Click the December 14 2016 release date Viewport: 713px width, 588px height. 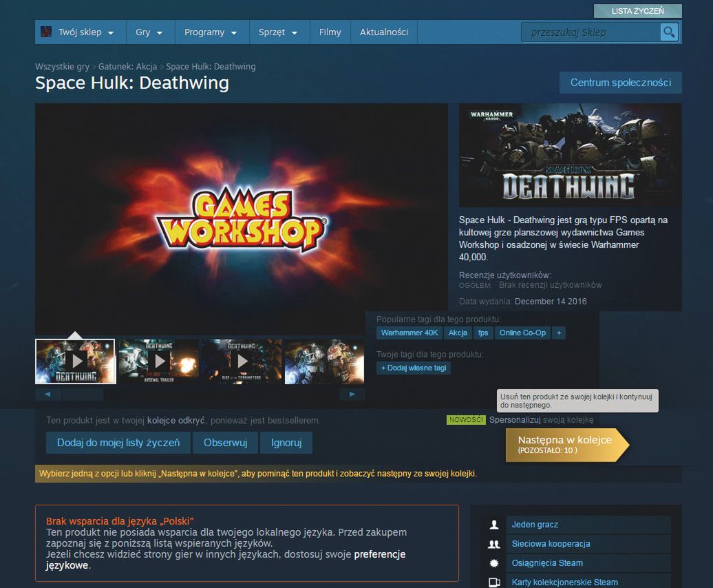551,302
